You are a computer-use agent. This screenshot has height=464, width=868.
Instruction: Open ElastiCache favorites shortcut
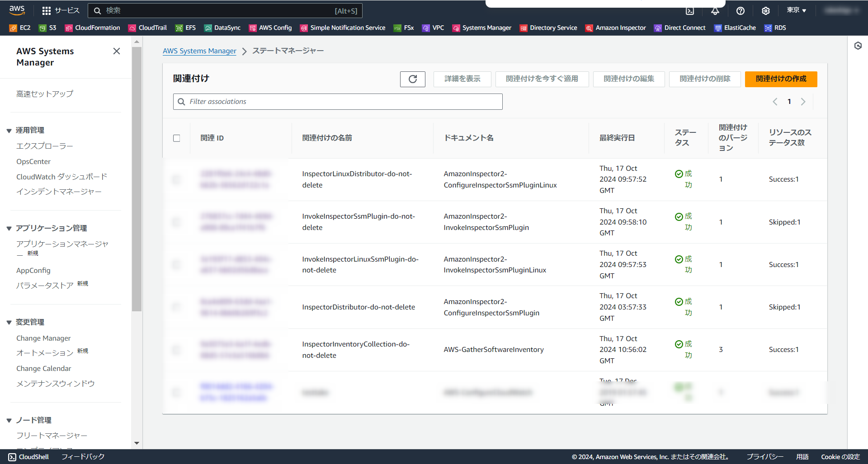[735, 28]
